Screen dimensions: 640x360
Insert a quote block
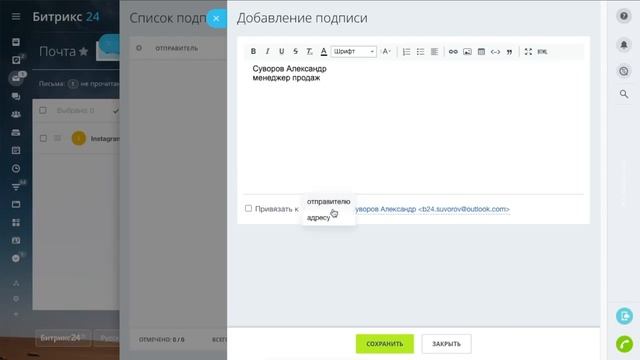[x=509, y=51]
